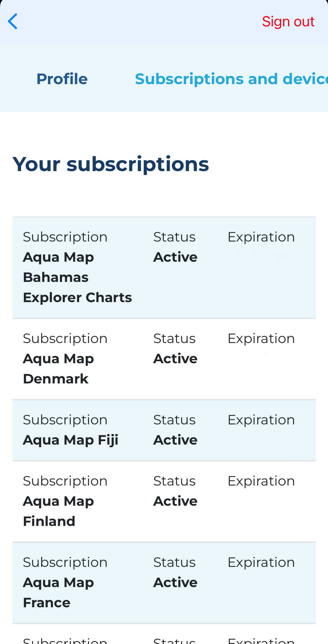Click Expiration label in Fiji row
This screenshot has height=644, width=328.
point(261,420)
